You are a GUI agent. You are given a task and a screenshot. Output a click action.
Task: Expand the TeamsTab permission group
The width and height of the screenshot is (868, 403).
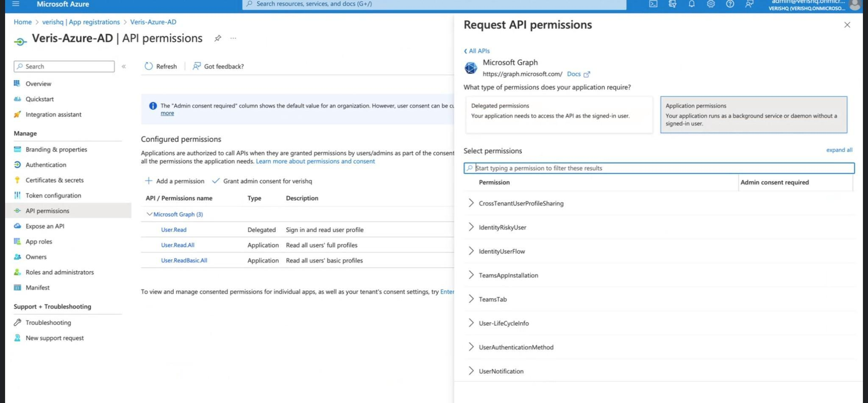tap(471, 299)
